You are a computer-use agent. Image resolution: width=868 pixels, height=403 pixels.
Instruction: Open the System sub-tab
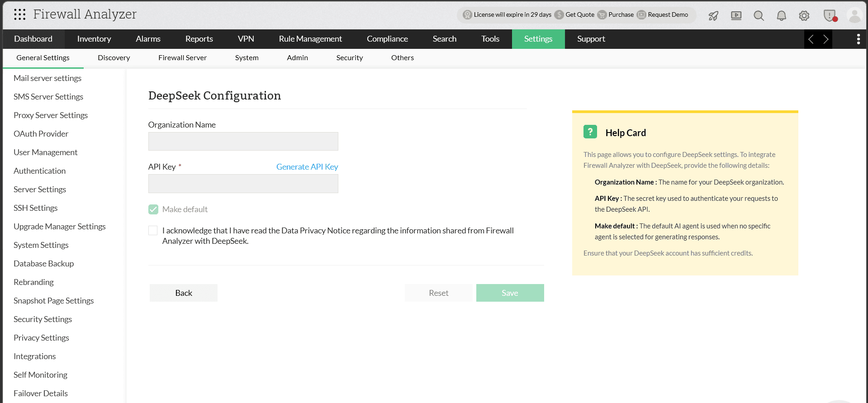(247, 58)
